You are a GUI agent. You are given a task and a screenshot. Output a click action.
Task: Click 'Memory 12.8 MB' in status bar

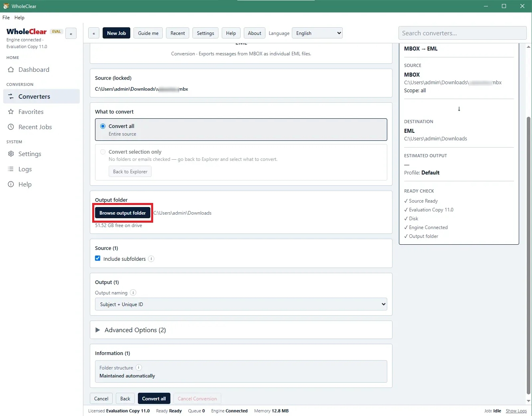(x=271, y=411)
